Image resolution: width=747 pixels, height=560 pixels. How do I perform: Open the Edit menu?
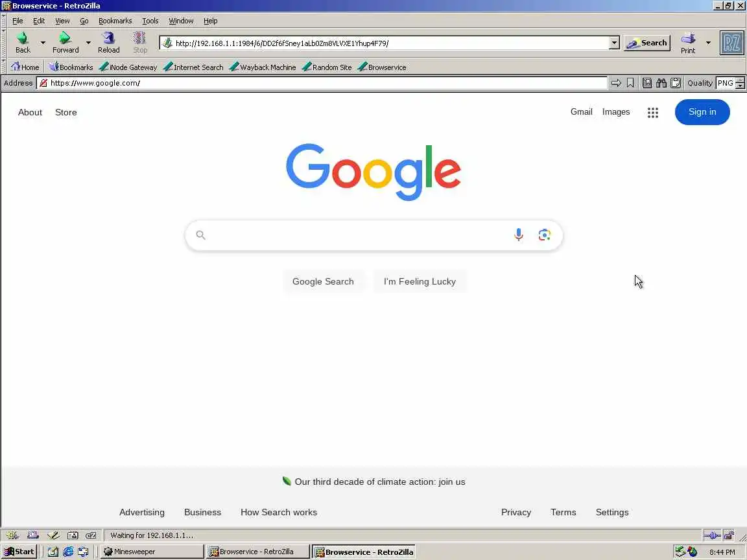[x=39, y=21]
